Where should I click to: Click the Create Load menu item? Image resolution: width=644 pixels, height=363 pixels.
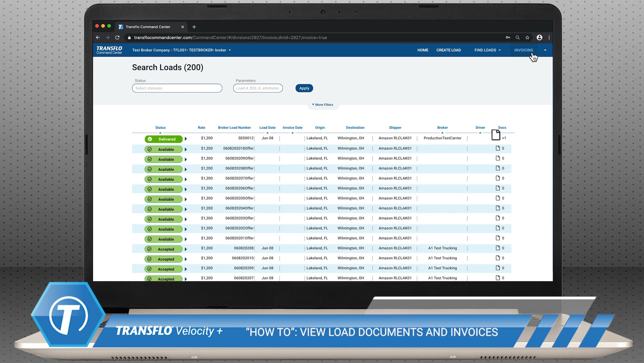point(448,50)
